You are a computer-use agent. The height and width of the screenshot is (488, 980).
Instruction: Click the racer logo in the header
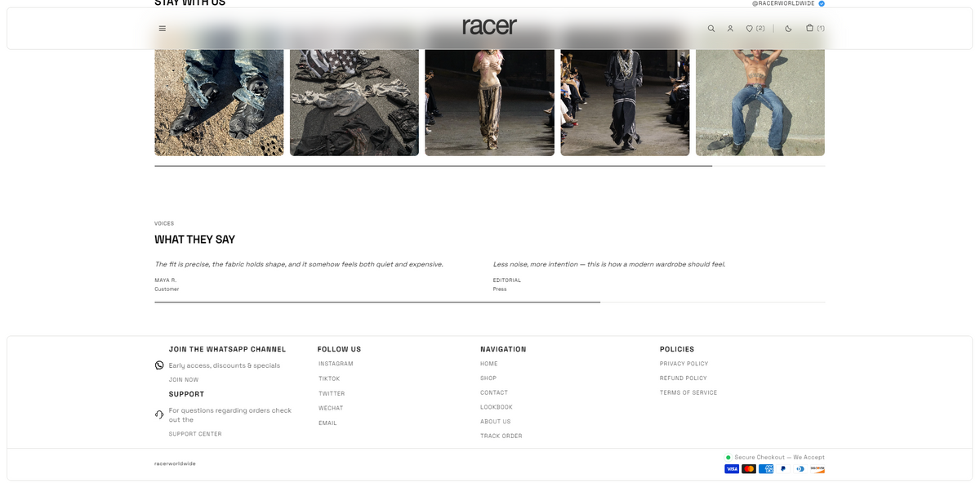pos(490,26)
